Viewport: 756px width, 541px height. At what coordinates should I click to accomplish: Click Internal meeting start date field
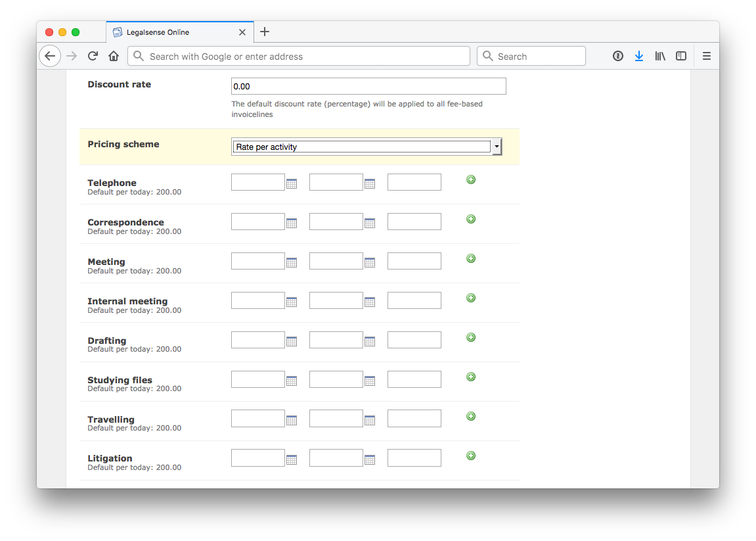[258, 300]
